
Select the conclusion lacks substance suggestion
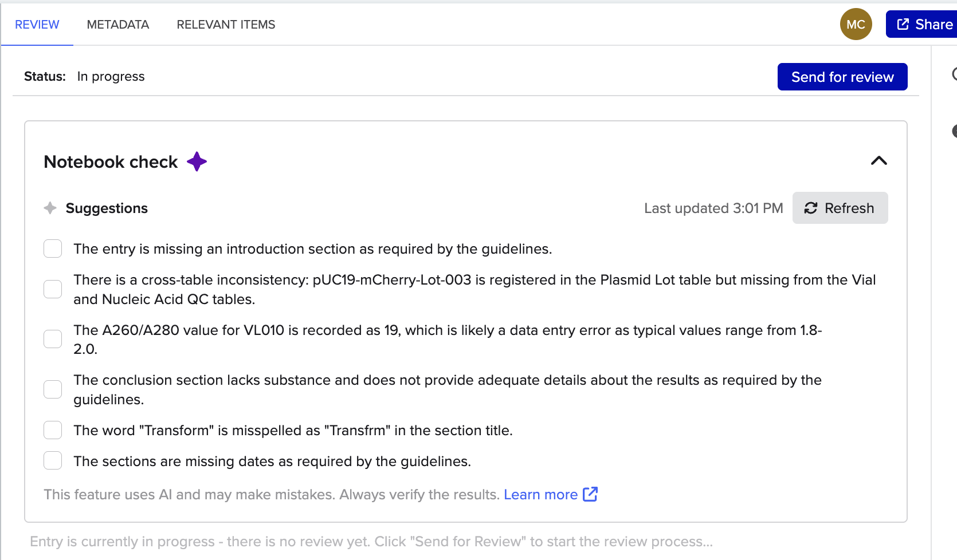click(53, 389)
